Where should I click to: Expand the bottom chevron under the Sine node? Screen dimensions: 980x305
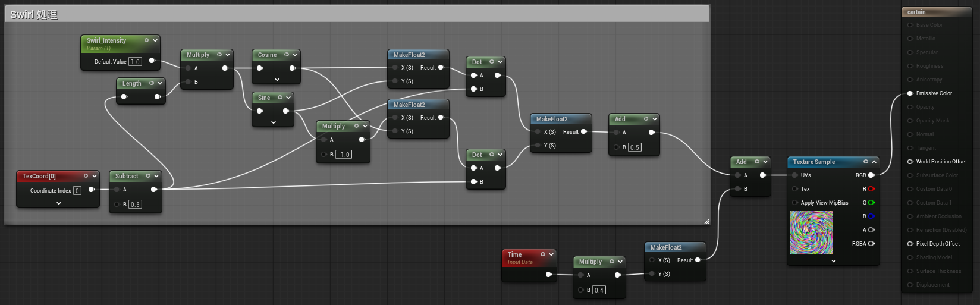click(273, 122)
